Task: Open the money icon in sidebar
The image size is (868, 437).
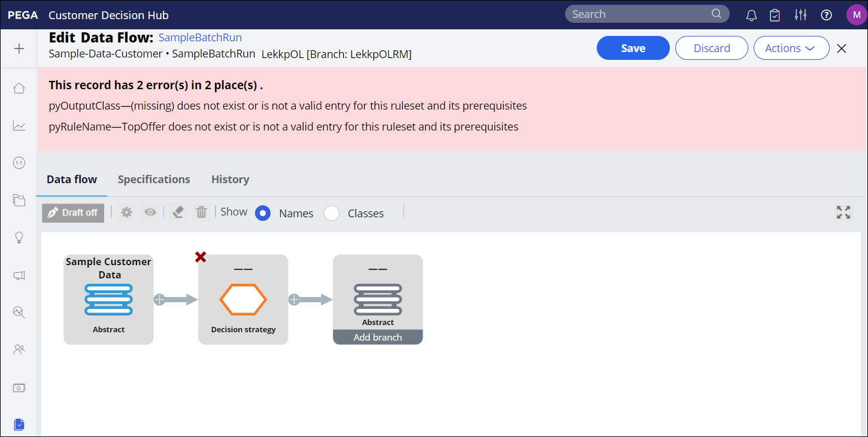Action: point(19,387)
